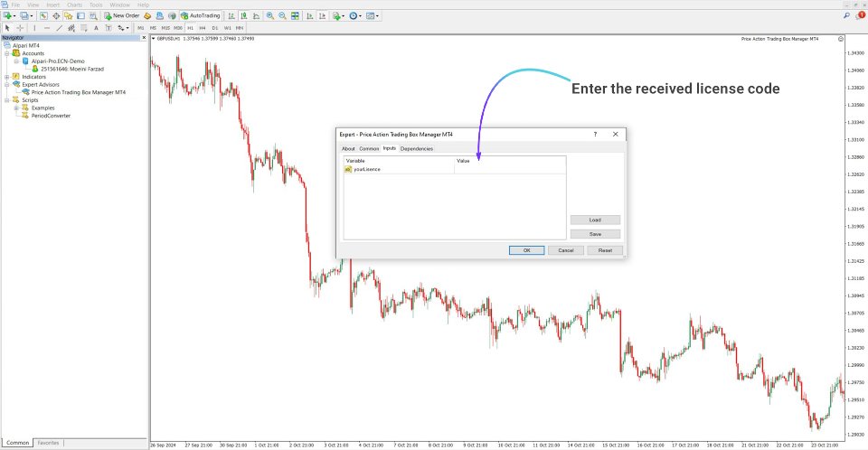Switch timeframe to M5
This screenshot has height=450, width=868.
point(153,28)
